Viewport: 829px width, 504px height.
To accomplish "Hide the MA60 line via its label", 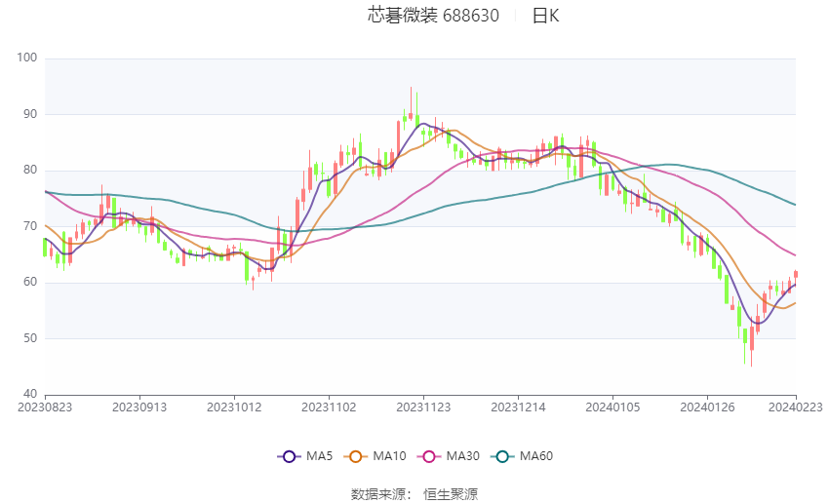I will pyautogui.click(x=536, y=456).
